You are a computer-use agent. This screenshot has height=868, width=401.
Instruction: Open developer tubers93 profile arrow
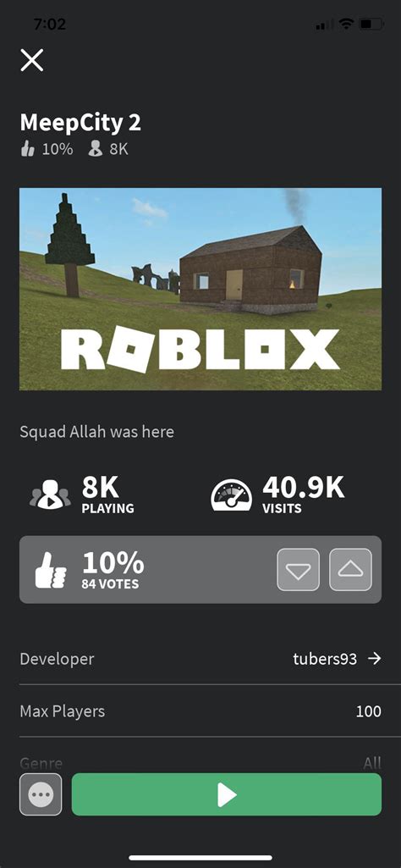(x=375, y=659)
